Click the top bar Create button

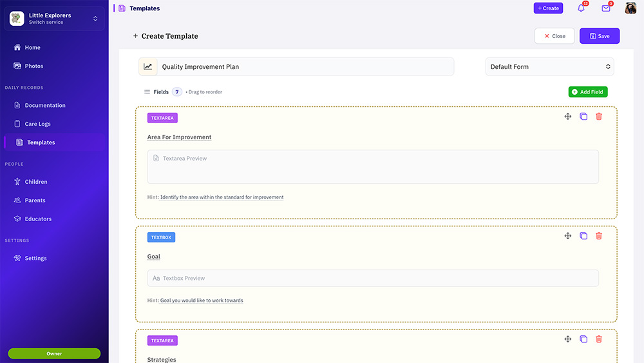[x=548, y=8]
